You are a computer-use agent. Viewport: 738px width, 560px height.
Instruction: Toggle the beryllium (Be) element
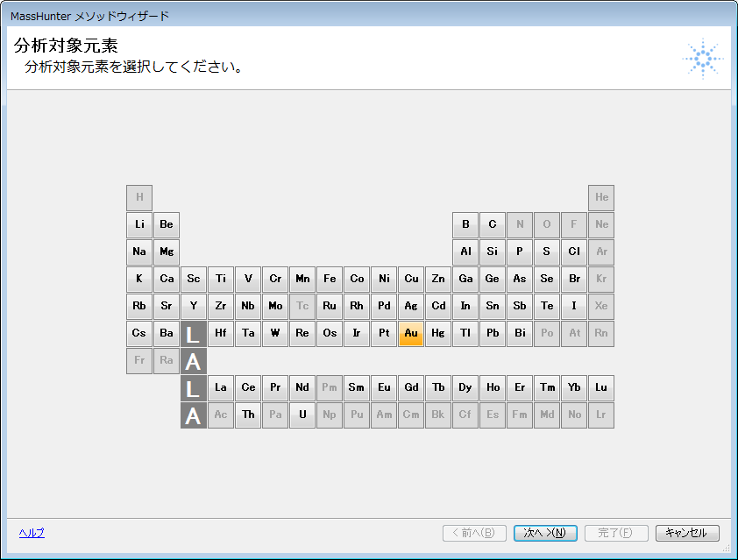[167, 225]
